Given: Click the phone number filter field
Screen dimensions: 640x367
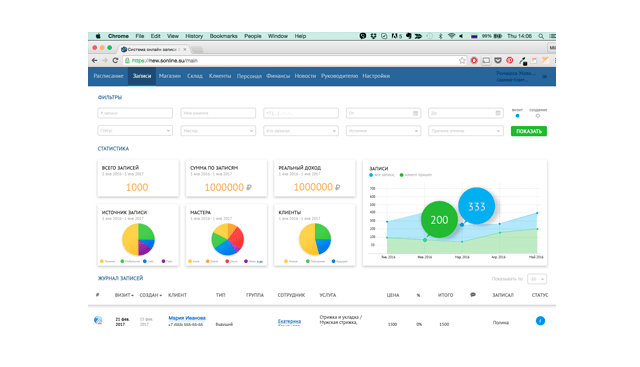Looking at the screenshot, I should tap(301, 113).
